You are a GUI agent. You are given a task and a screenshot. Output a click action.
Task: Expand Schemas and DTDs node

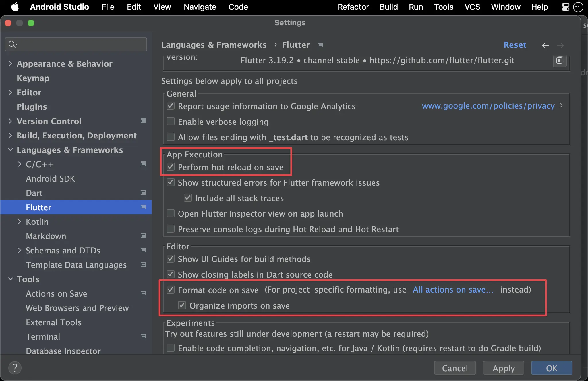point(20,250)
